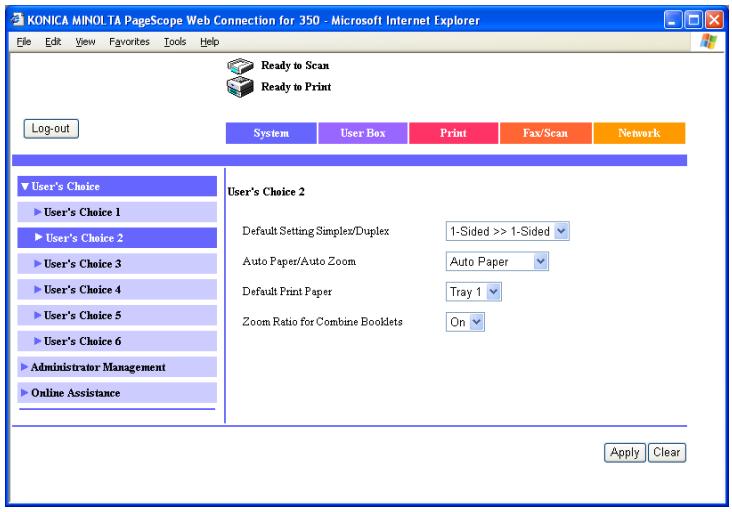The width and height of the screenshot is (732, 512).
Task: Click the printer status icon
Action: point(240,87)
